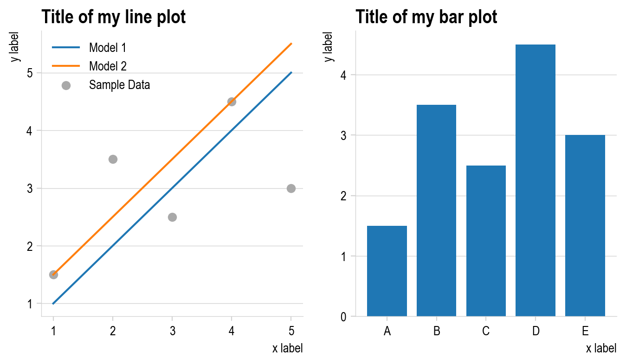
Task: Select bar C in the bar chart
Action: [x=486, y=241]
